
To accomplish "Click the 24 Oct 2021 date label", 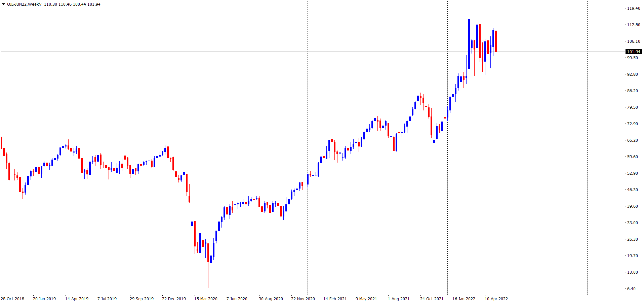I will coord(432,299).
